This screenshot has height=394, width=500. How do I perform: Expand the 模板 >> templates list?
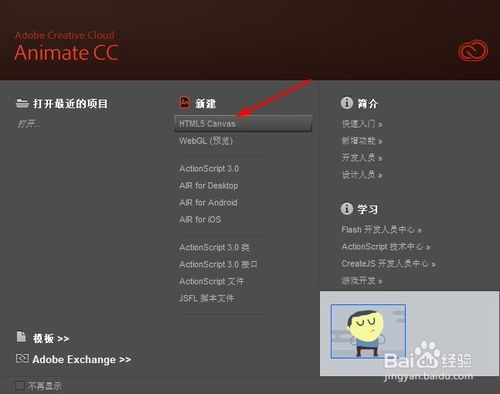click(x=51, y=339)
